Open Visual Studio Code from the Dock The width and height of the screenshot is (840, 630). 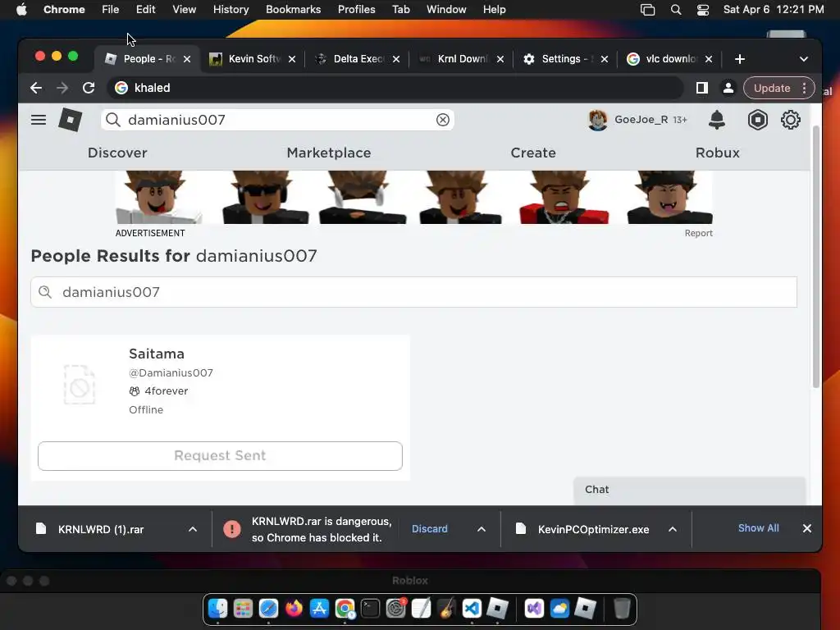[472, 609]
